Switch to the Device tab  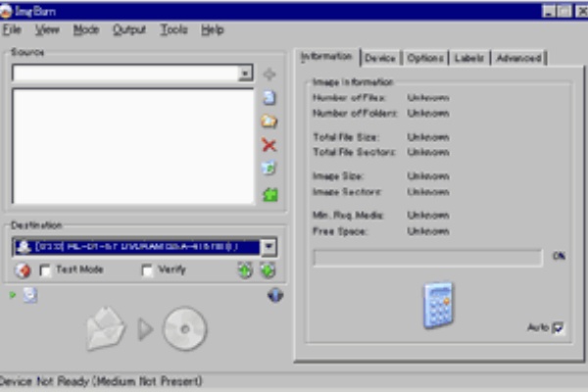pos(379,58)
